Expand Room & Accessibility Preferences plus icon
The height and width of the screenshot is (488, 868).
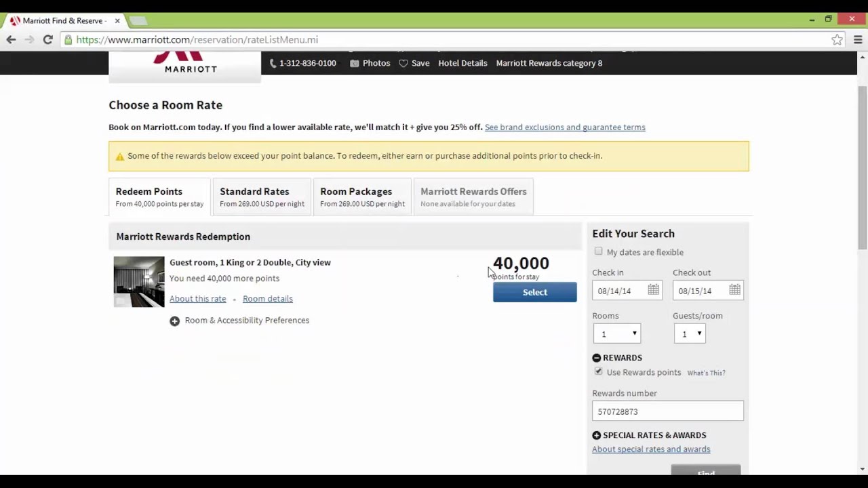[174, 321]
